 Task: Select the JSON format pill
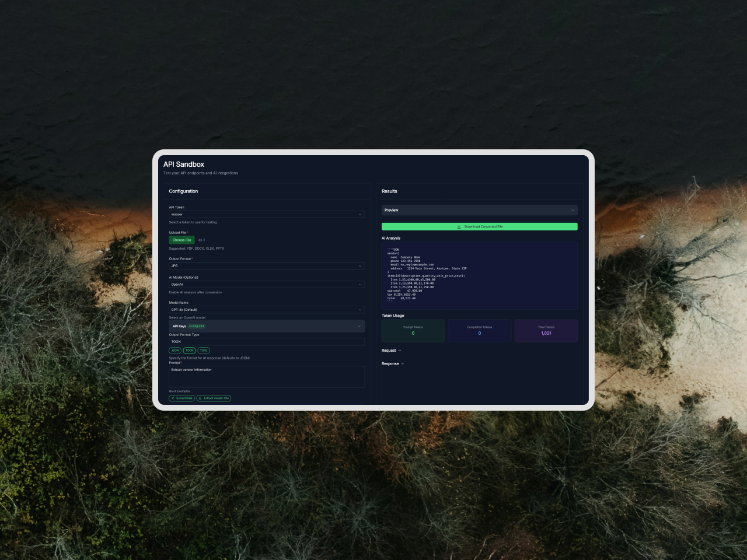point(175,350)
